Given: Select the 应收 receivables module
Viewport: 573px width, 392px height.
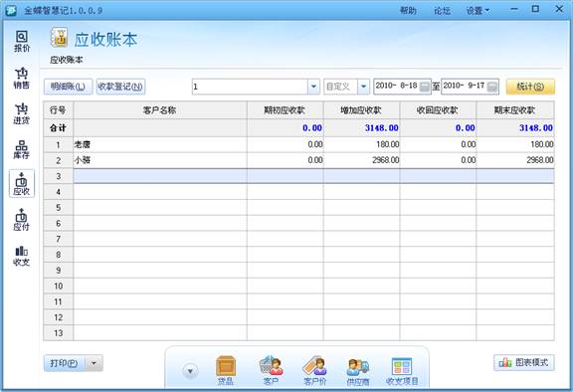Looking at the screenshot, I should [x=22, y=183].
